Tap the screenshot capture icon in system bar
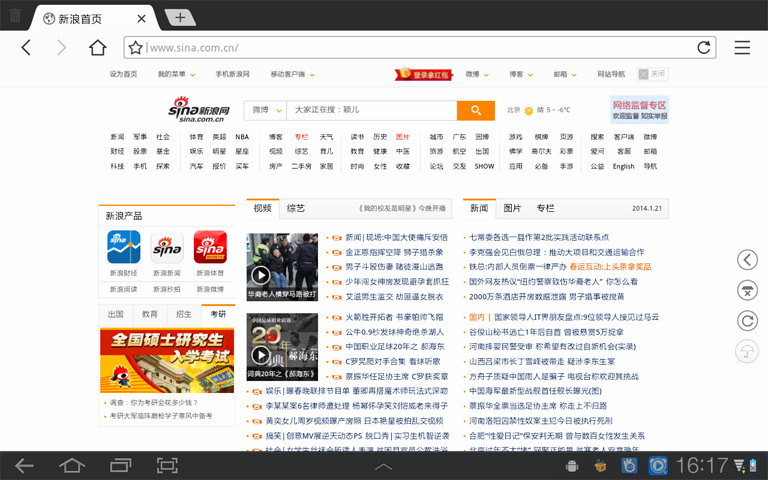 (167, 465)
